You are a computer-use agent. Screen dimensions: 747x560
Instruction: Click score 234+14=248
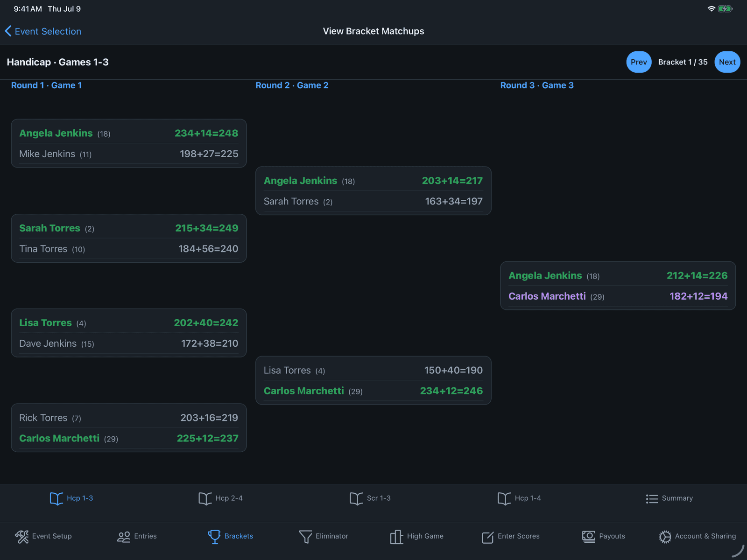click(x=206, y=133)
